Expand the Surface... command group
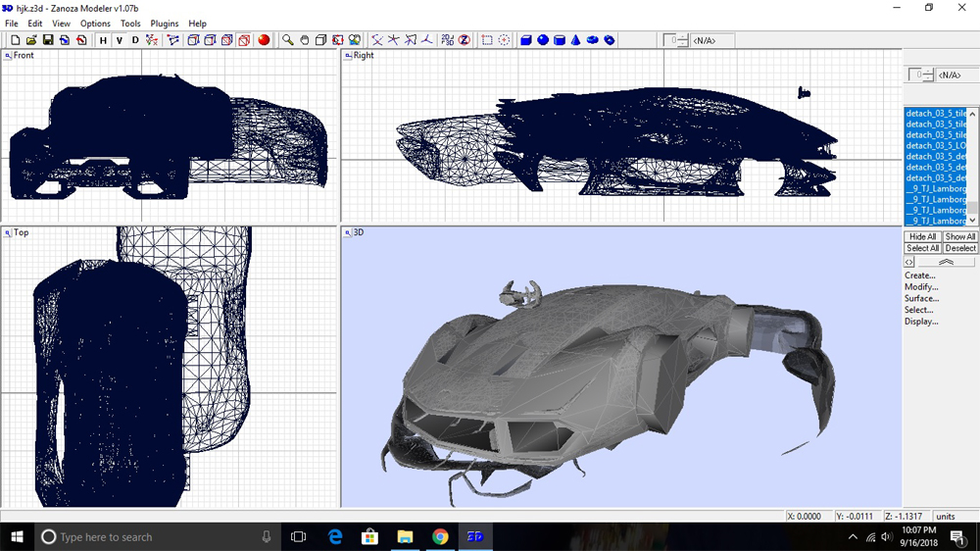This screenshot has width=980, height=551. pos(922,298)
